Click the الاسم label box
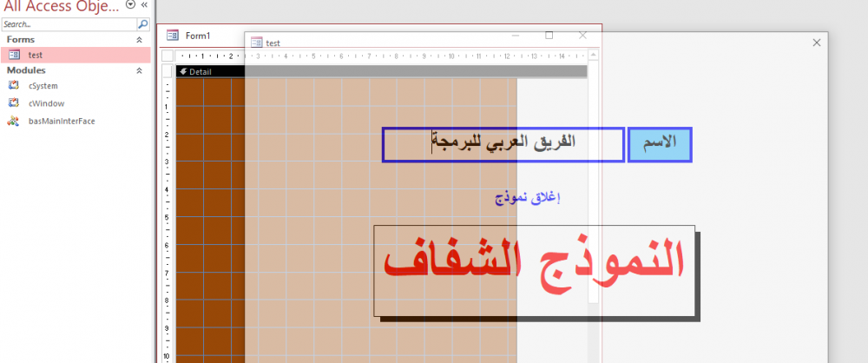868x363 pixels. [x=660, y=145]
